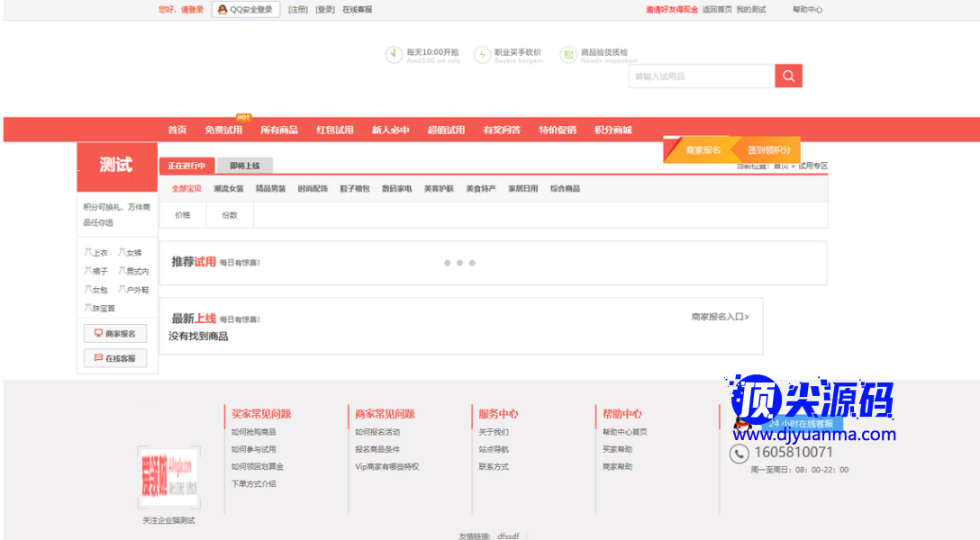Click the 商家报名 sidebar button

[115, 334]
